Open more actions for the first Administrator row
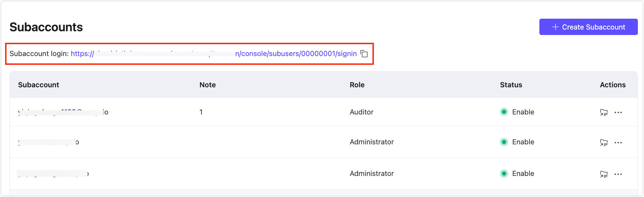The width and height of the screenshot is (644, 197). coord(618,142)
